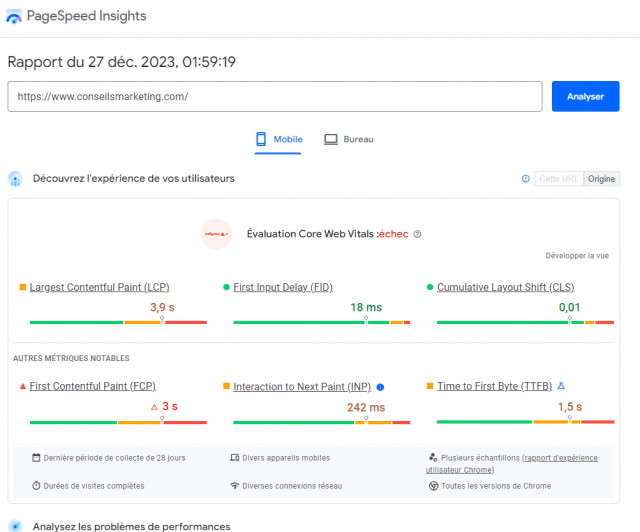Click Diverses connexions réseau text
The width and height of the screenshot is (640, 532).
click(x=292, y=486)
